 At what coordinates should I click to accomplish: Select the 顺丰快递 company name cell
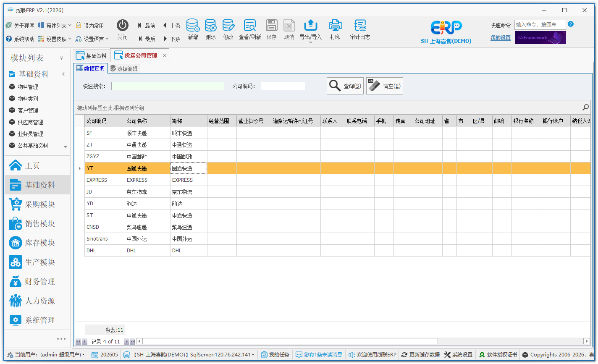(148, 133)
